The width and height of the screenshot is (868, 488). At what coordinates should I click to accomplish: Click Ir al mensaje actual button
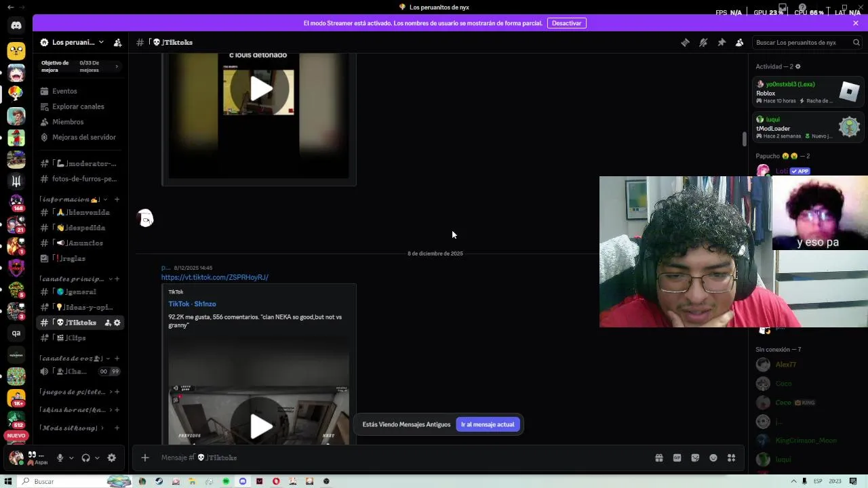click(x=488, y=424)
